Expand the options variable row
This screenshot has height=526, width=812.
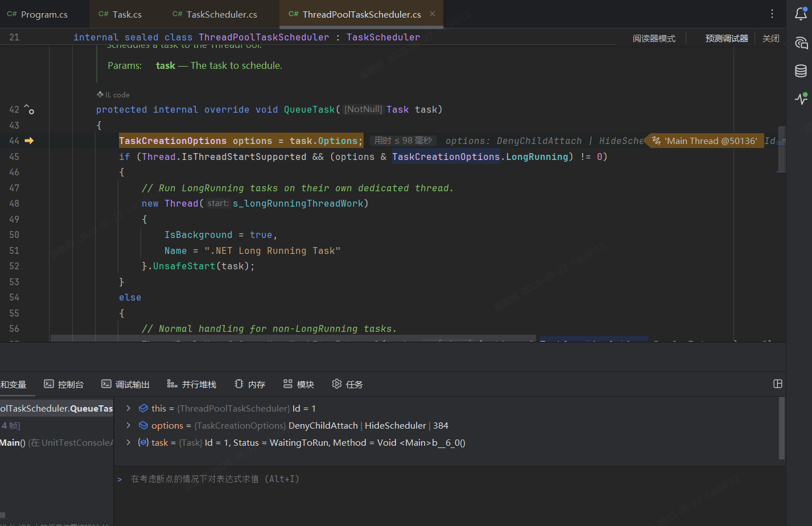[127, 425]
